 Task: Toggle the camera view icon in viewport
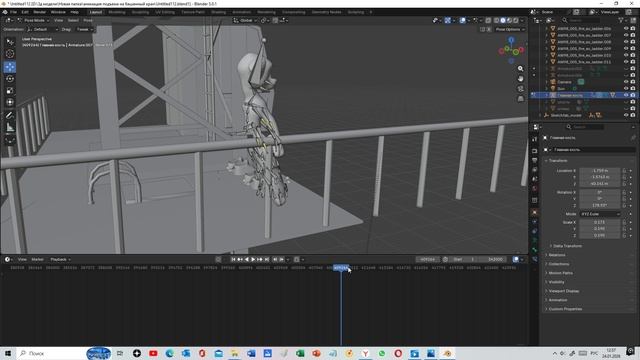tap(520, 89)
